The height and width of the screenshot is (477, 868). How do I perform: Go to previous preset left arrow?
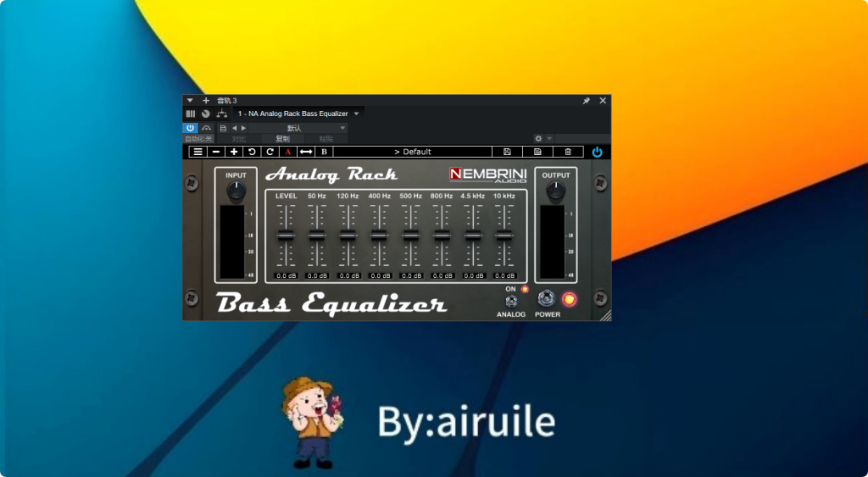pos(234,128)
